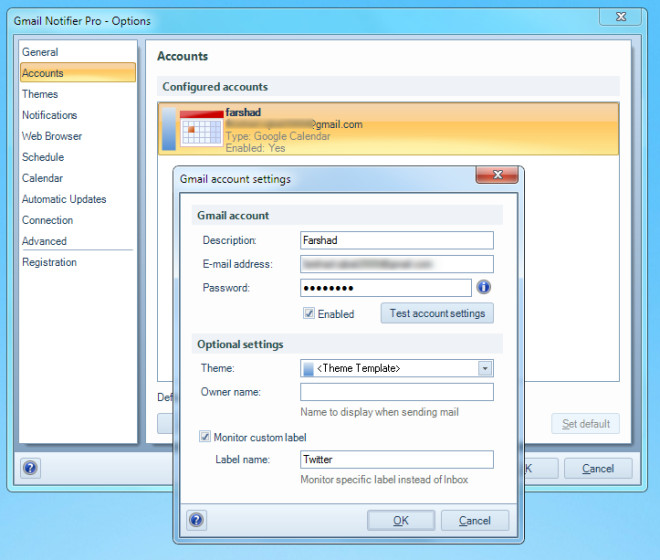Open help in Gmail account settings dialog
660x560 pixels.
point(197,520)
